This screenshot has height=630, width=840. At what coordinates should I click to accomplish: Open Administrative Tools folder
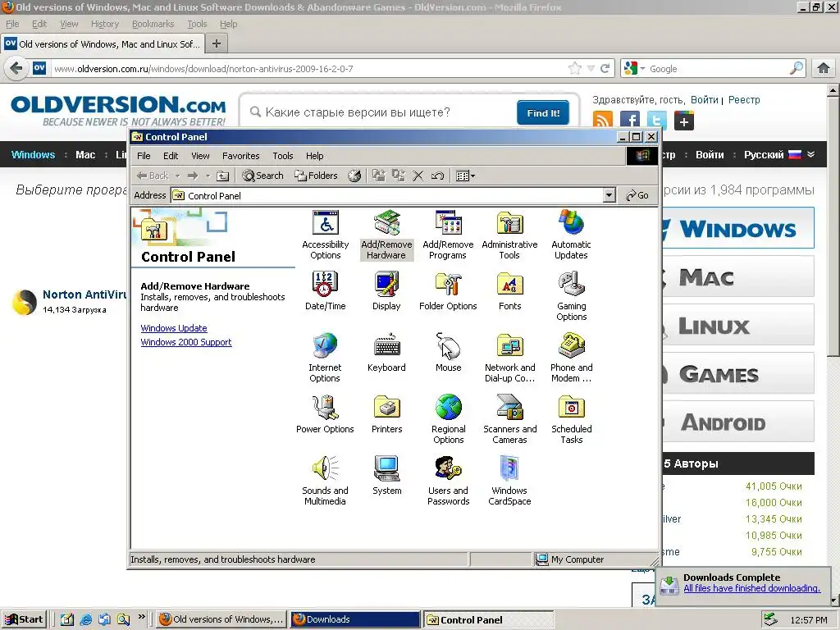tap(509, 235)
